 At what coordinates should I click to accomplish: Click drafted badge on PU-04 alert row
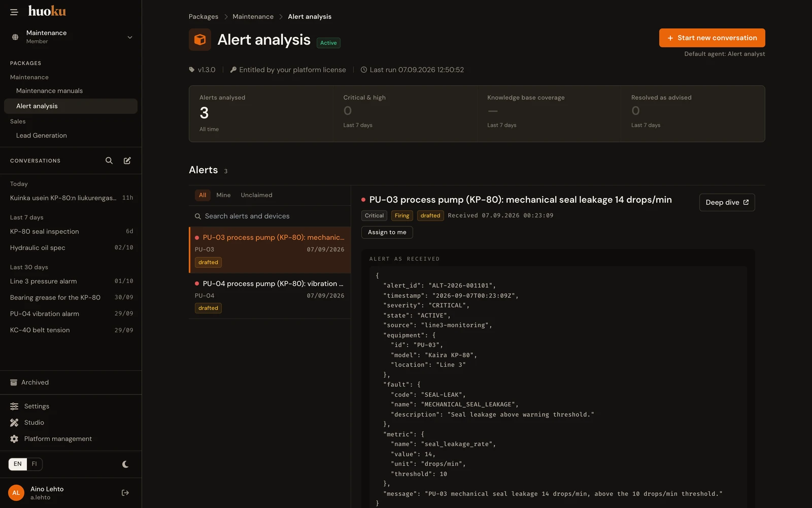[x=208, y=308]
